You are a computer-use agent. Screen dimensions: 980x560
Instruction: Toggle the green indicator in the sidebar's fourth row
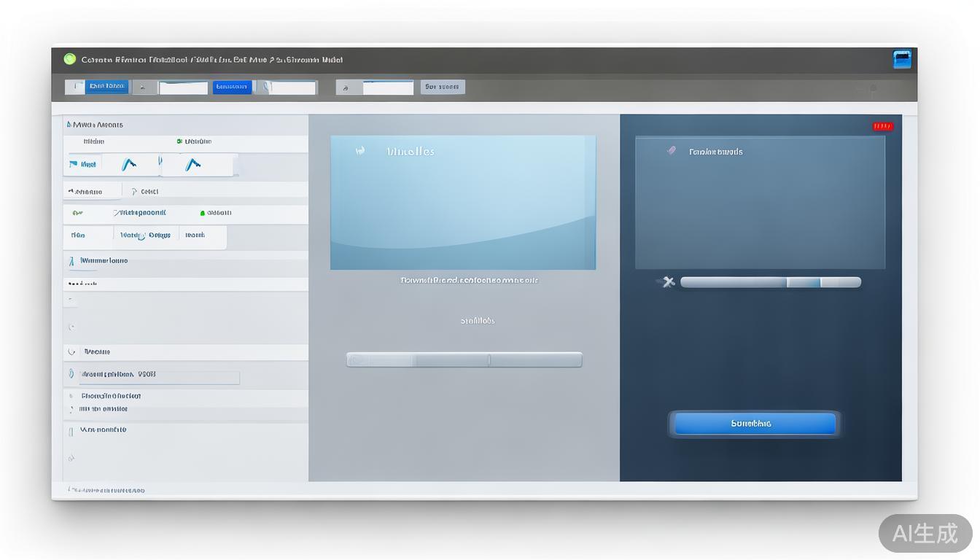point(203,213)
